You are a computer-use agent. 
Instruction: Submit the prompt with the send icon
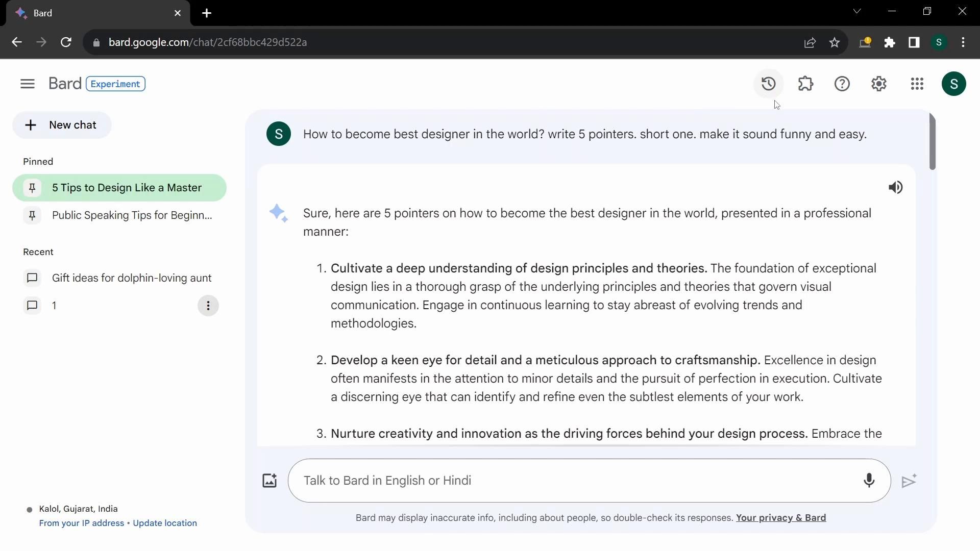click(909, 481)
